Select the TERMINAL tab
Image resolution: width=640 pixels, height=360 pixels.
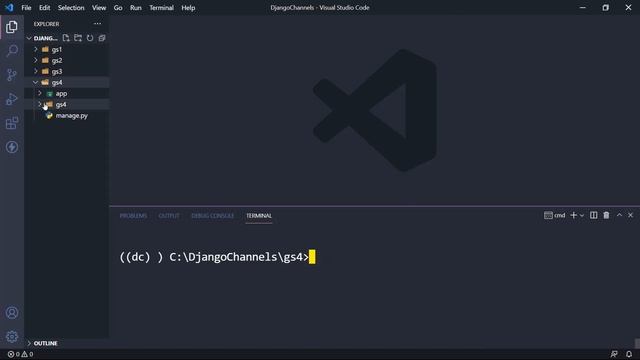click(x=259, y=216)
